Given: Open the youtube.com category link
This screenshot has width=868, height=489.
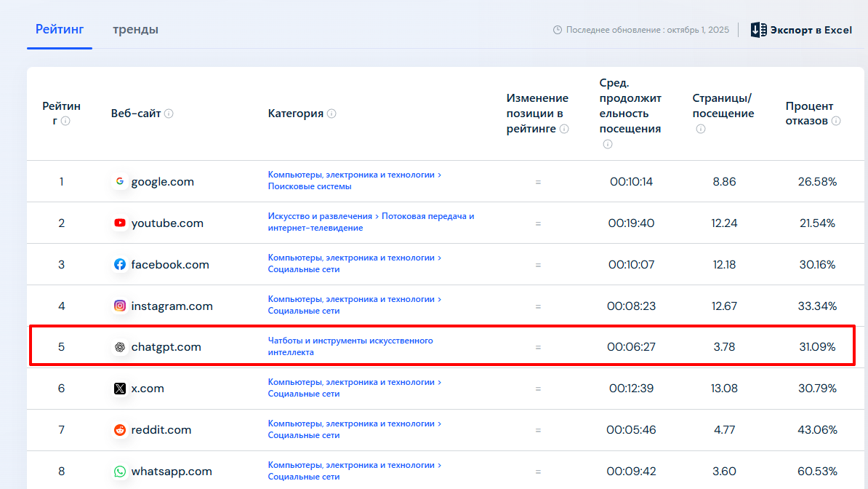Looking at the screenshot, I should (371, 222).
